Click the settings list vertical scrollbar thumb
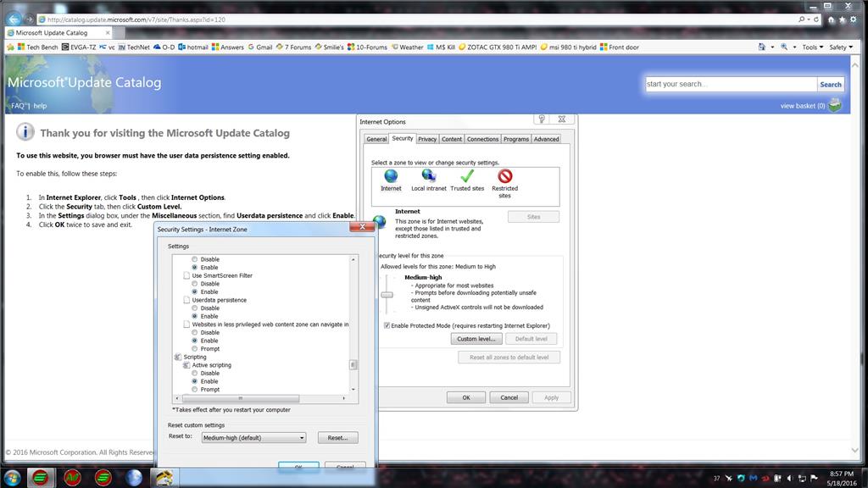The width and height of the screenshot is (868, 488). (x=353, y=364)
